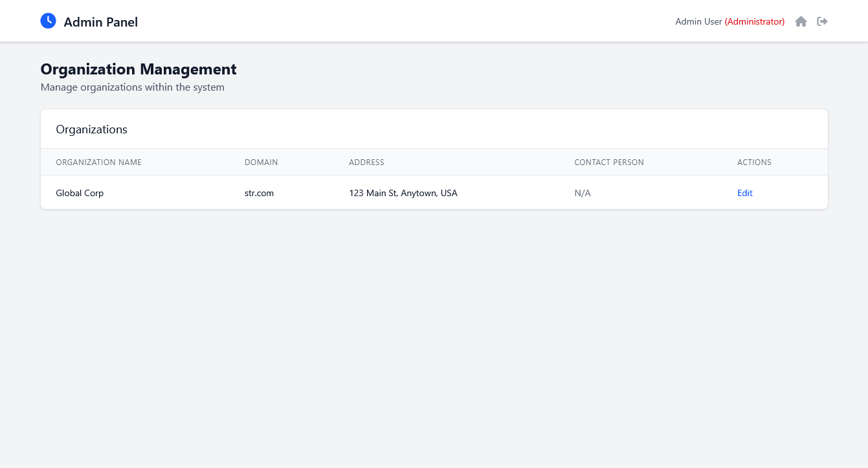Click the Organizations card heading
This screenshot has height=468, width=868.
(91, 129)
